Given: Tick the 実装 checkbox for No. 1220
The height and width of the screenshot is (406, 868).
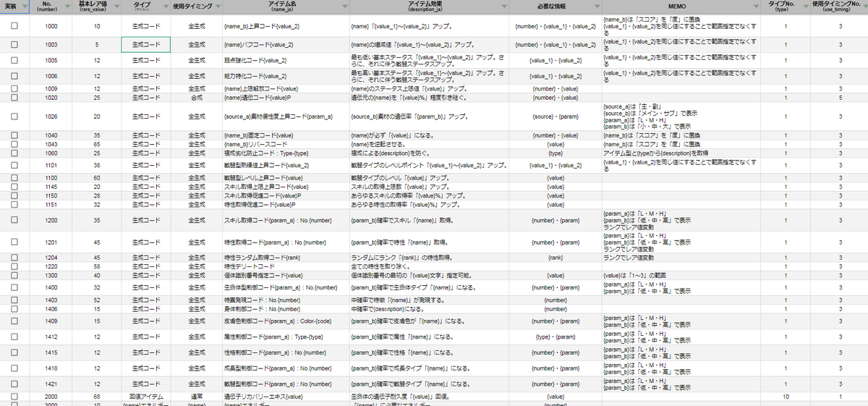Looking at the screenshot, I should [x=14, y=266].
